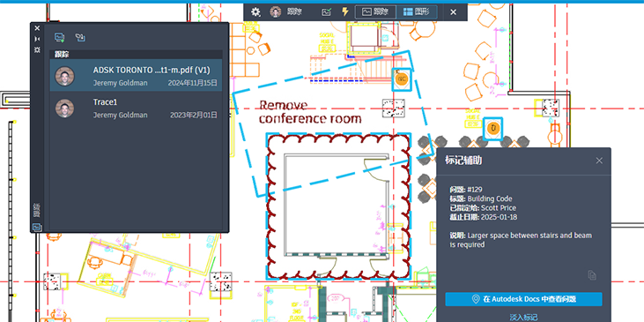Toggle to 跟踪 (trace) view mode
This screenshot has width=644, height=322.
pyautogui.click(x=376, y=12)
